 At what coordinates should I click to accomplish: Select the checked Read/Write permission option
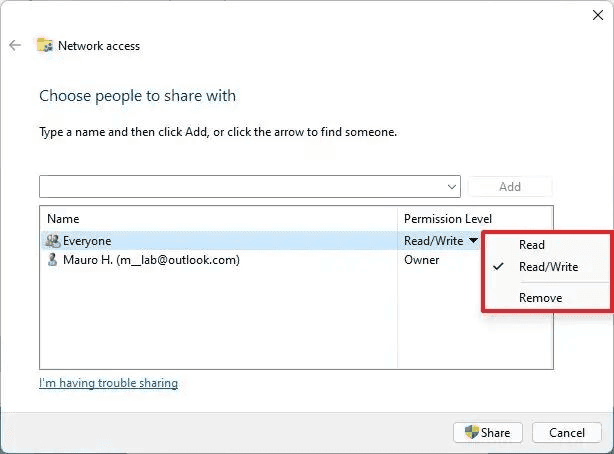pyautogui.click(x=548, y=267)
